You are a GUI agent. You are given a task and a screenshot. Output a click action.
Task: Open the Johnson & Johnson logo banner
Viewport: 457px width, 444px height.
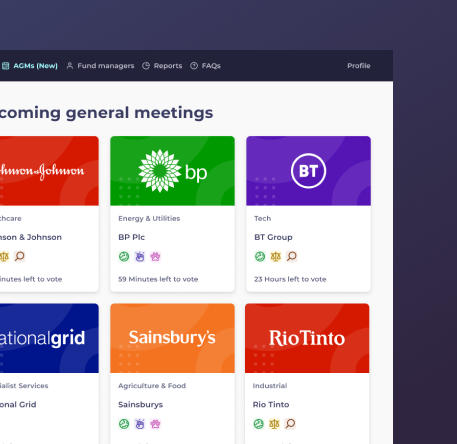(x=49, y=171)
